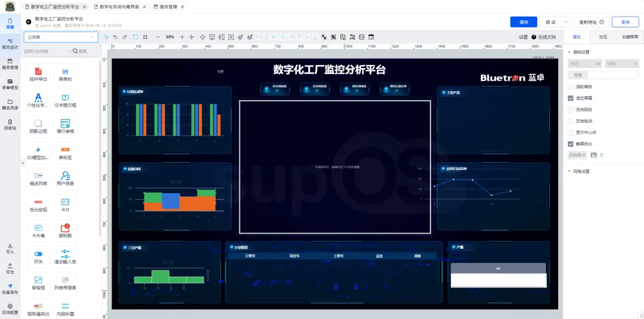Screen dimensions: 644x319
Task: Click the more options (...) button
Action: click(566, 22)
